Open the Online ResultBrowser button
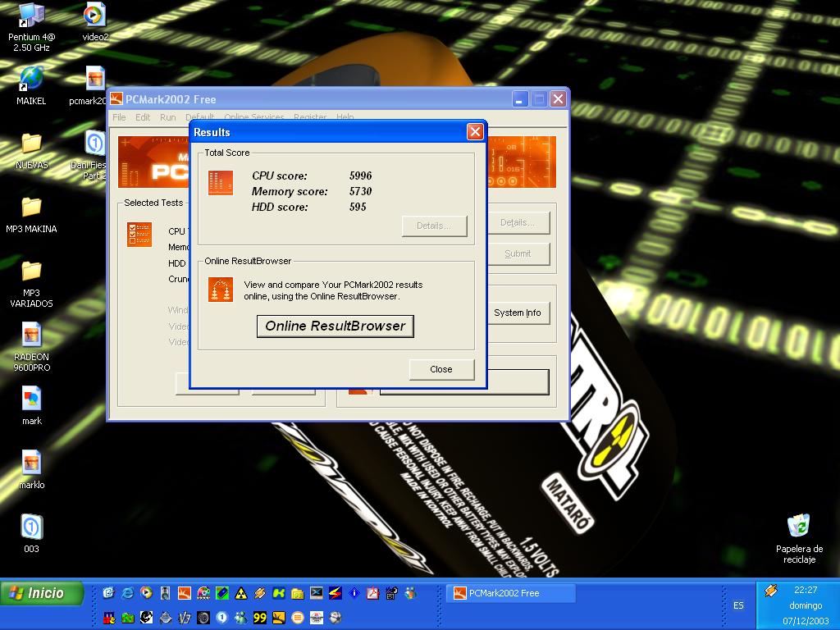Screen dimensions: 840x630 336,326
